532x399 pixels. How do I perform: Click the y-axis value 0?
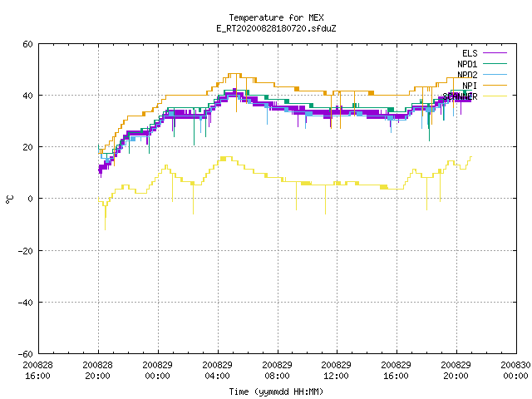click(x=31, y=199)
